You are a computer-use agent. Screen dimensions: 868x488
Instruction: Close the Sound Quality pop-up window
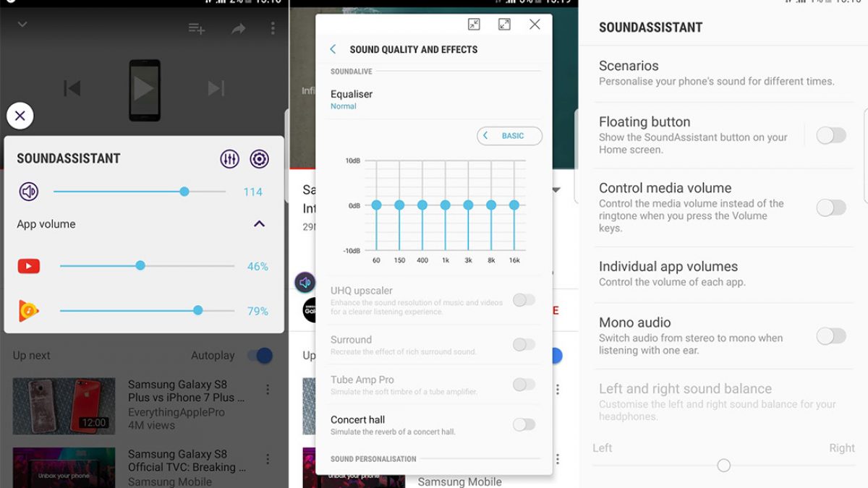pyautogui.click(x=535, y=25)
